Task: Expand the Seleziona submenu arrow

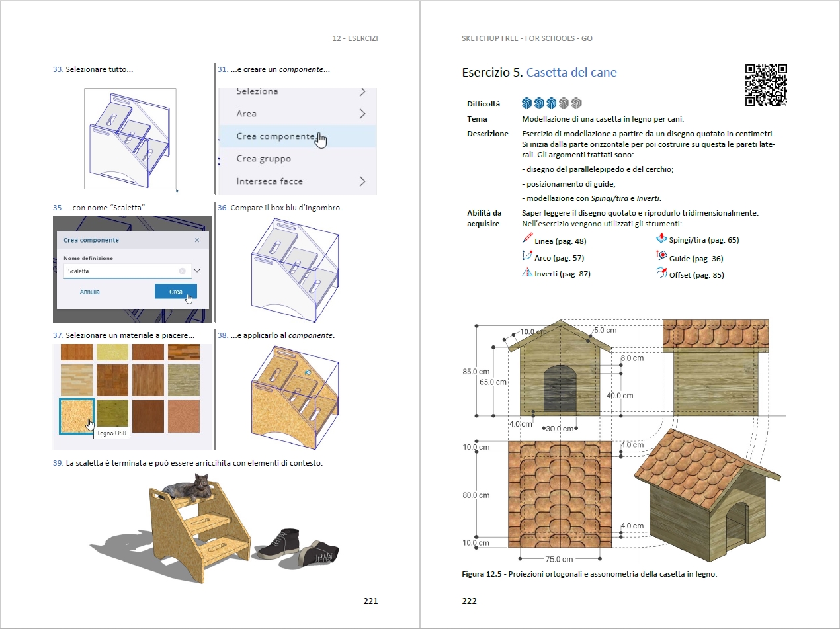Action: [362, 92]
